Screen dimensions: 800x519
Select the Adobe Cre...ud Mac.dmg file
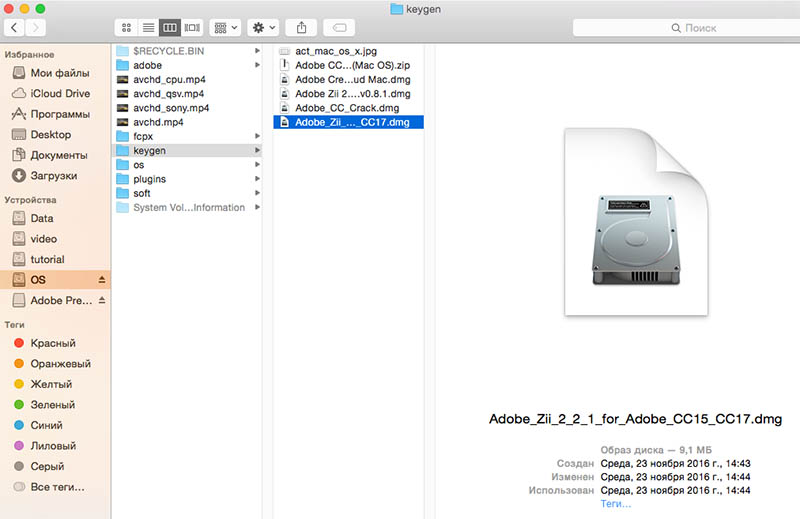click(x=348, y=80)
